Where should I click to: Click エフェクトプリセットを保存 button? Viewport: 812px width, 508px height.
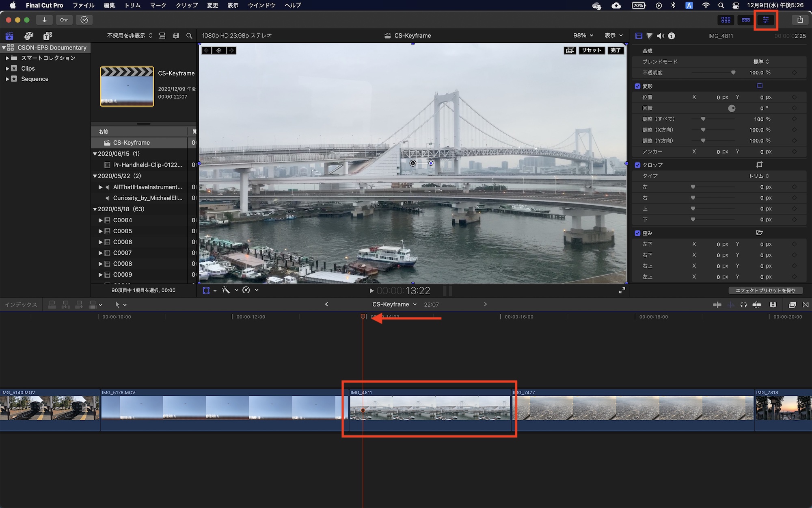click(765, 290)
